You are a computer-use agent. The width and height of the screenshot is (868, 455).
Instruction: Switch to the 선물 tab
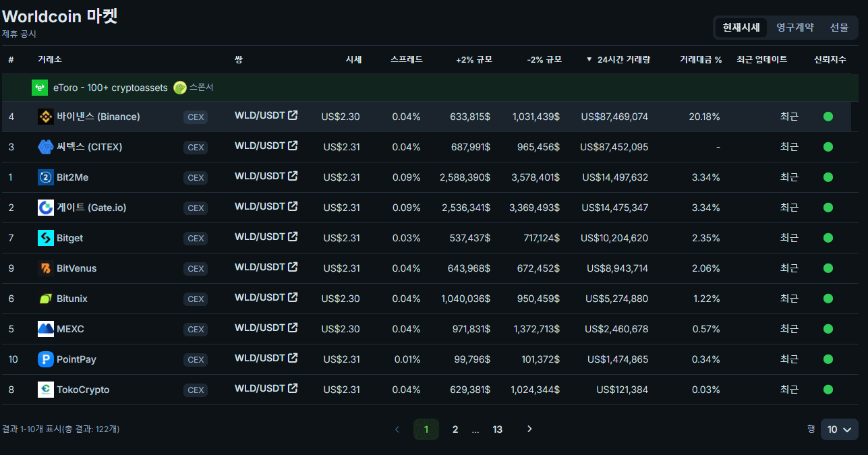tap(839, 28)
